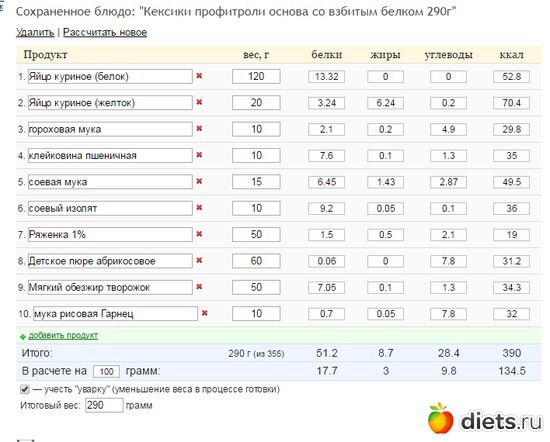The width and height of the screenshot is (550, 442).
Task: Select the соевая мука product name field
Action: 110,182
